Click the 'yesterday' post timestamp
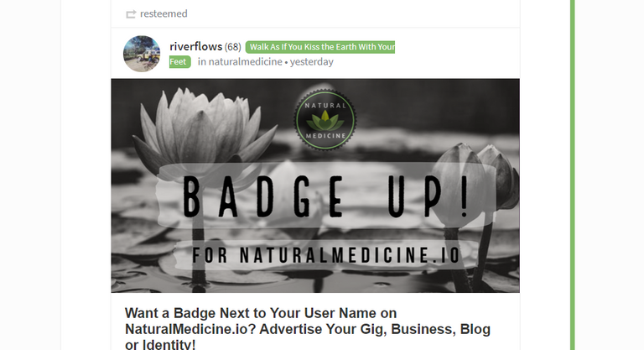This screenshot has width=644, height=350. 312,62
